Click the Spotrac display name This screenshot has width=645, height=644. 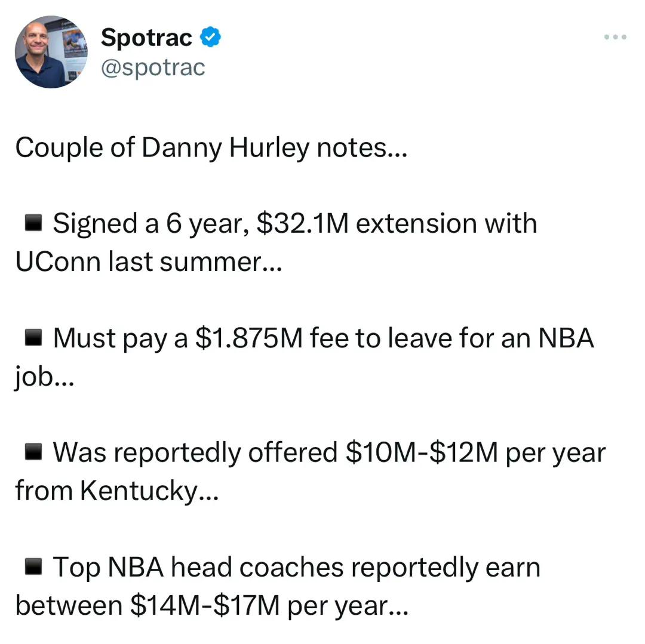pyautogui.click(x=146, y=38)
